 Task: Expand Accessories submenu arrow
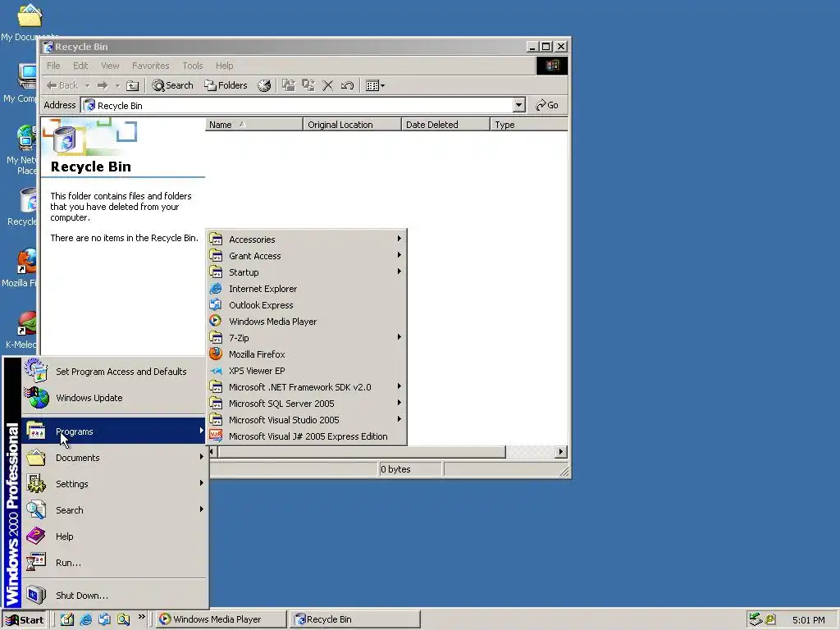[399, 239]
